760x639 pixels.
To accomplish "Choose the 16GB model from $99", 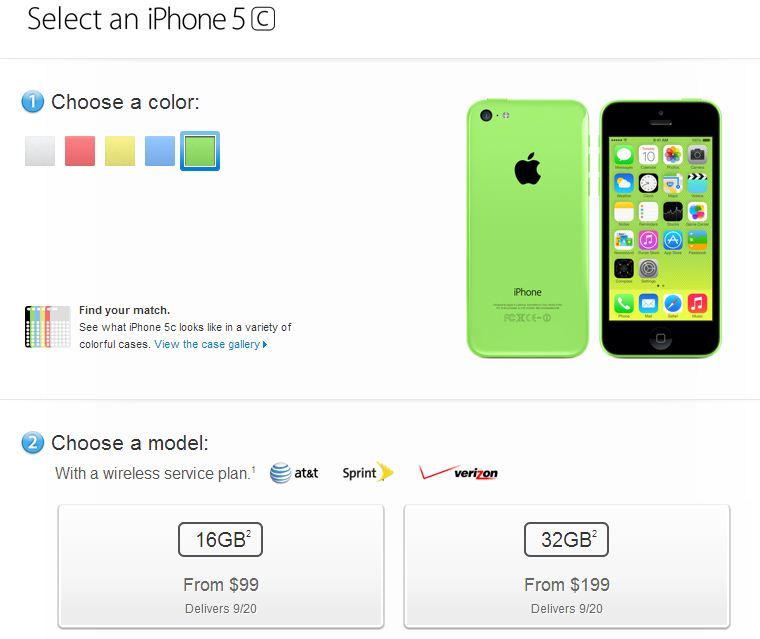I will coord(221,567).
